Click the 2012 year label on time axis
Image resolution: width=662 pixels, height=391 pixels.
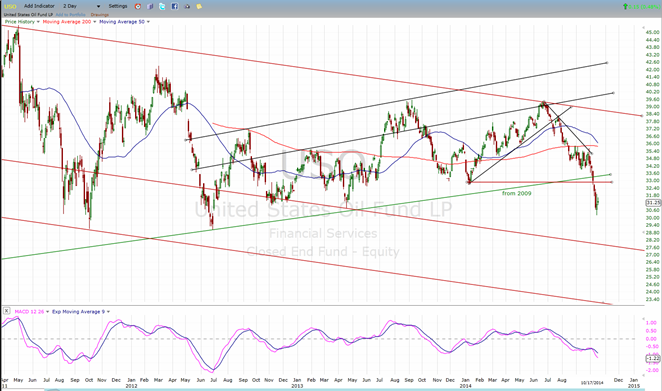click(131, 386)
